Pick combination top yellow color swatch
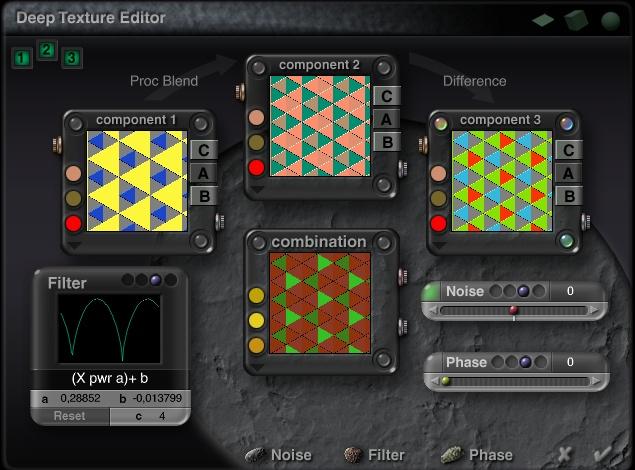The width and height of the screenshot is (635, 470). [x=256, y=295]
